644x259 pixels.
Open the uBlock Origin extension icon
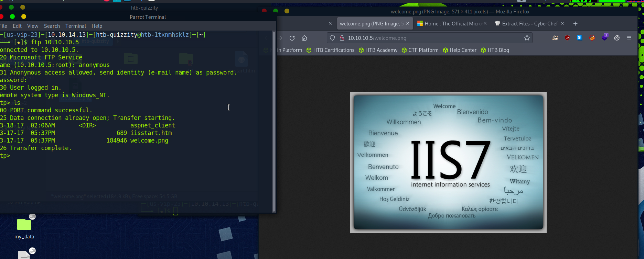[567, 38]
